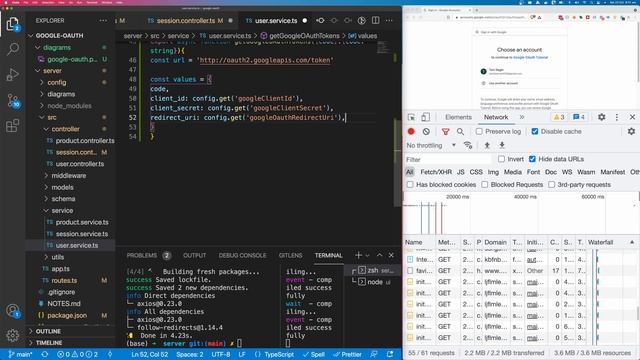Viewport: 640px width, 360px height.
Task: Uncheck the Disable cache checkbox
Action: [x=535, y=131]
